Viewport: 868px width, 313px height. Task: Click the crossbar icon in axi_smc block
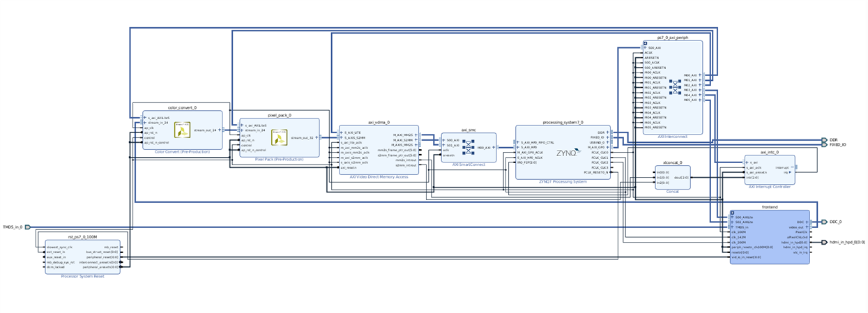click(468, 146)
